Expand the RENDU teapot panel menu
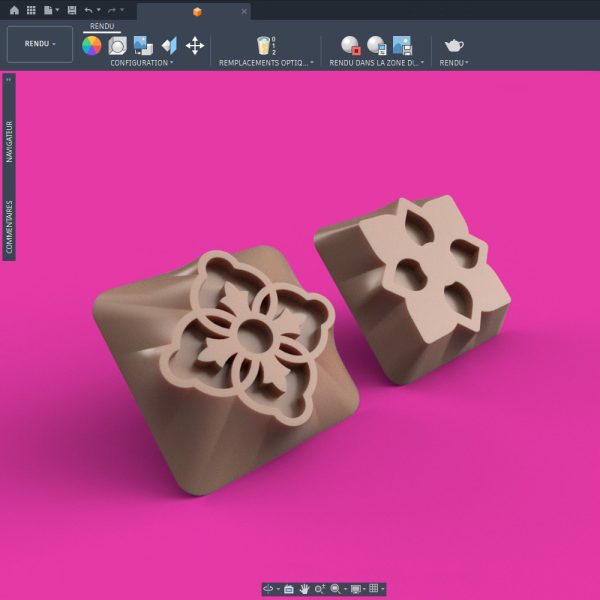The image size is (600, 600). pos(454,63)
